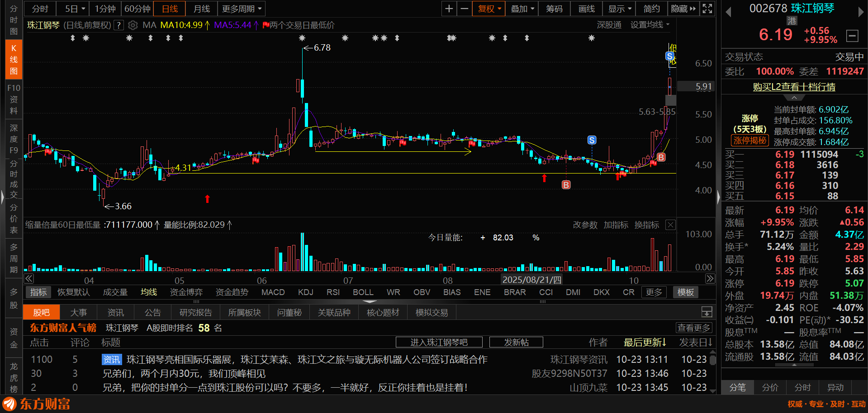This screenshot has height=413, width=868.
Task: Open the 复权 dropdown
Action: 489,9
